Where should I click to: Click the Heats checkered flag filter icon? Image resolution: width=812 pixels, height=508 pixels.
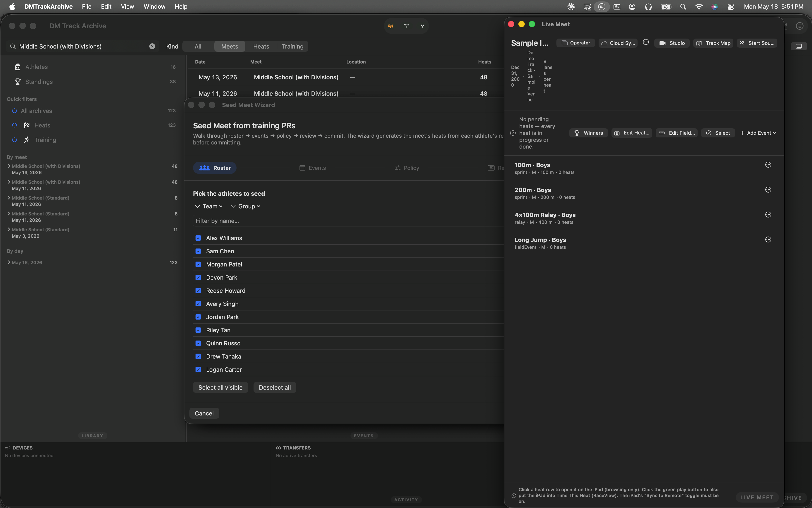click(27, 125)
